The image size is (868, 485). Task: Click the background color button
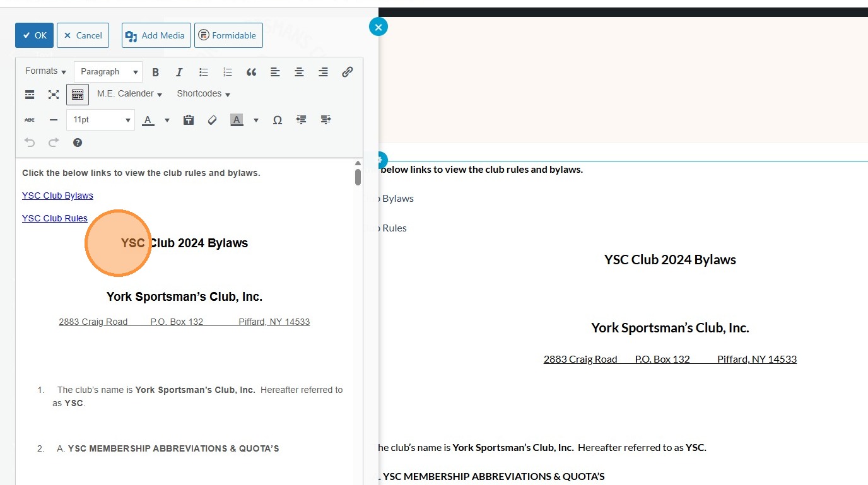[237, 120]
